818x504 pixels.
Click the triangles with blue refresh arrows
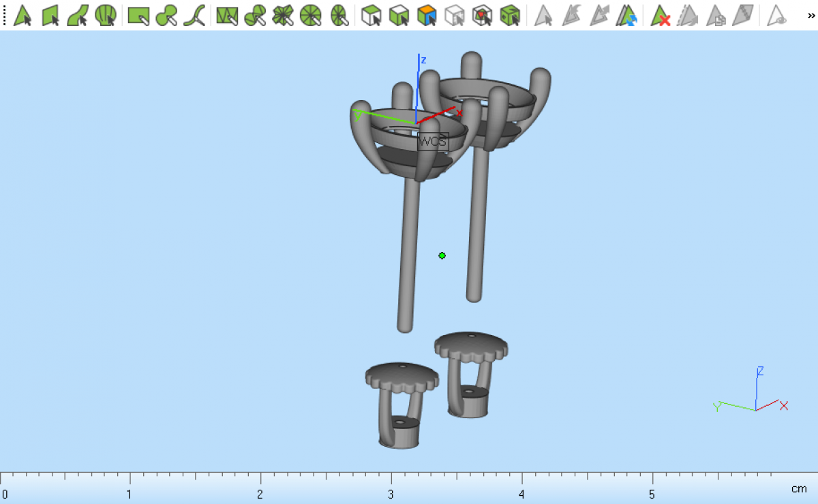(x=627, y=15)
